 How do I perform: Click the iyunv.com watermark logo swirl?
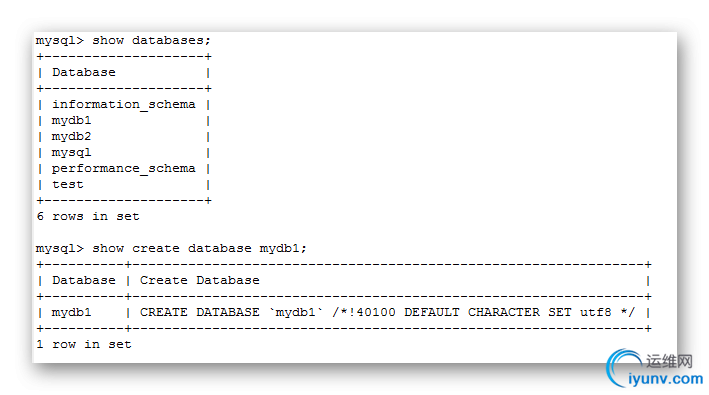[623, 367]
